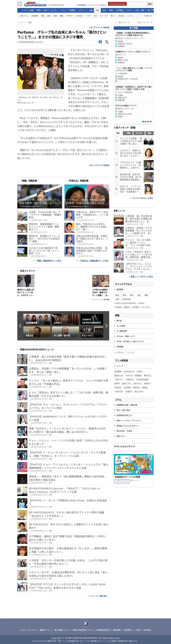Viewport: 171px width, 644px height.
Task: Click the Sponichi Annex logo
Action: pos(35,4)
